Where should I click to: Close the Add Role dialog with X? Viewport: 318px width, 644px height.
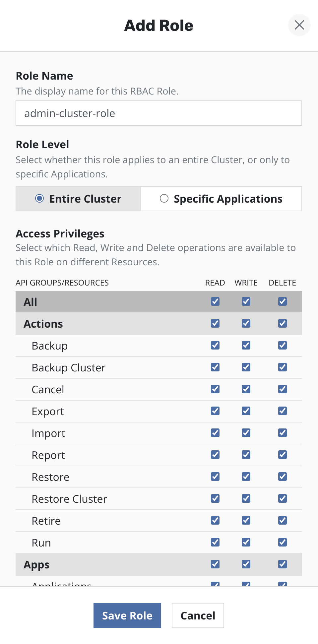(x=299, y=25)
